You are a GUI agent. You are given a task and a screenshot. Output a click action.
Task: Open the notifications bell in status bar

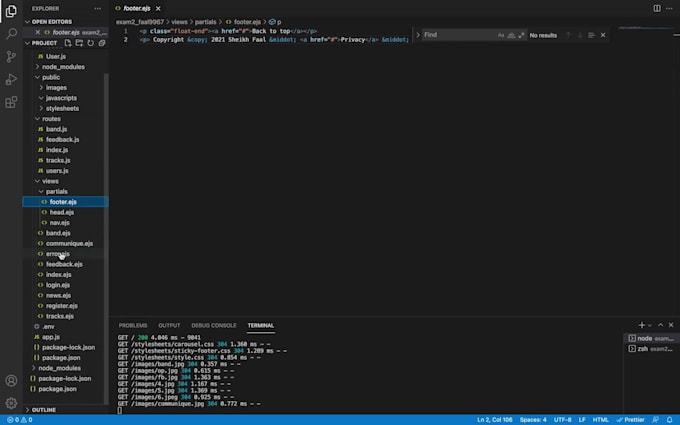pos(670,420)
